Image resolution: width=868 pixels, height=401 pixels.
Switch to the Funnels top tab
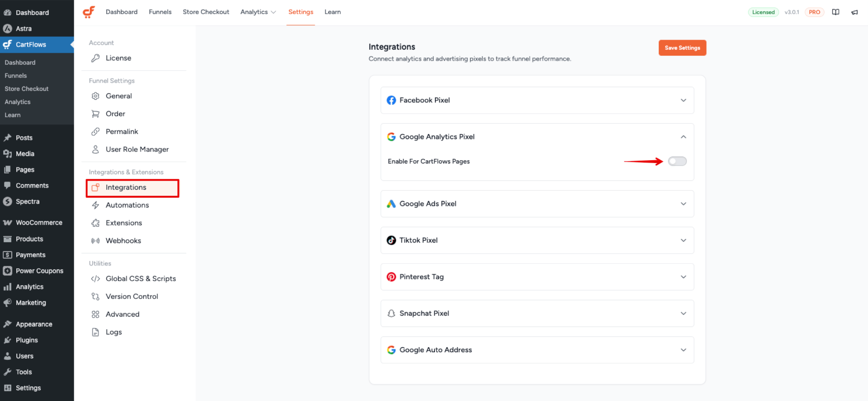(x=160, y=12)
